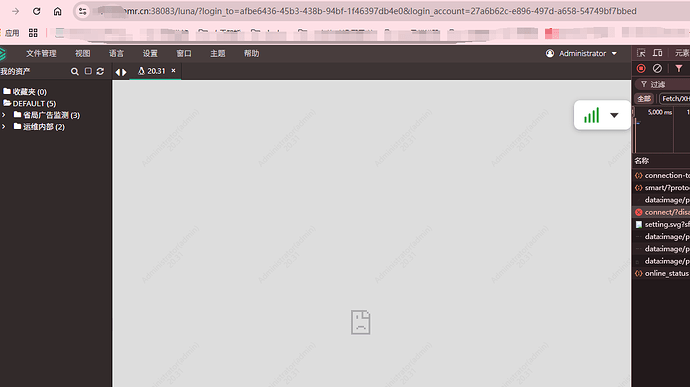Collapse the asset tree with the square icon
Image resolution: width=690 pixels, height=387 pixels.
[x=88, y=71]
